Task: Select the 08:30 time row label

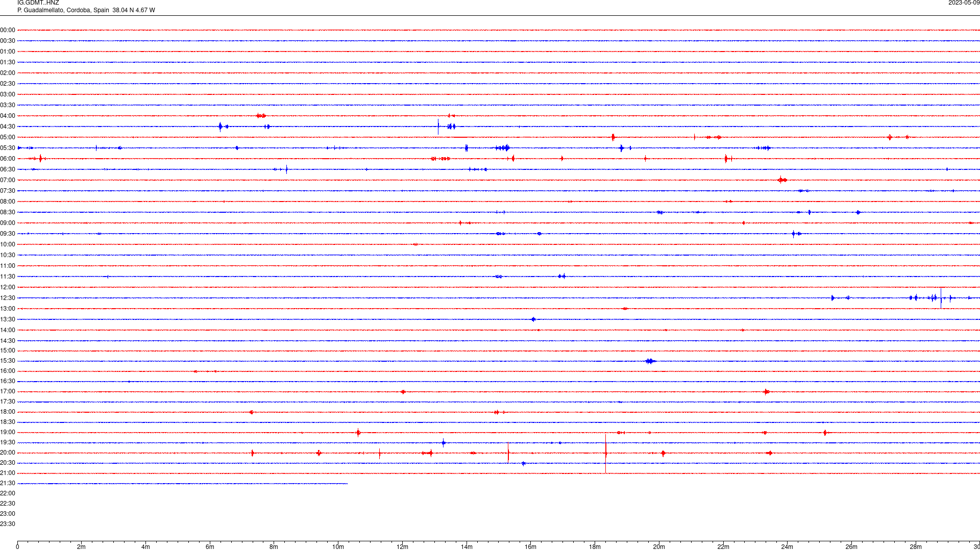Action: [8, 212]
